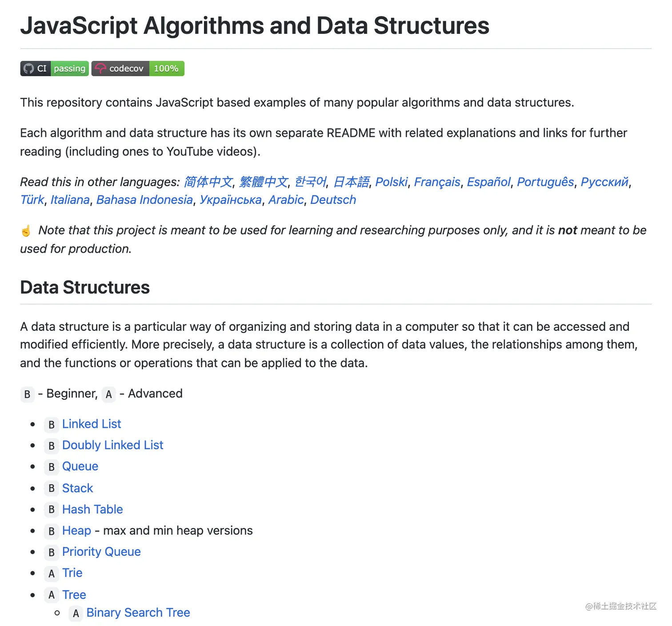Open the 日本語 translation link
Screen dimensions: 672x626
click(x=351, y=182)
